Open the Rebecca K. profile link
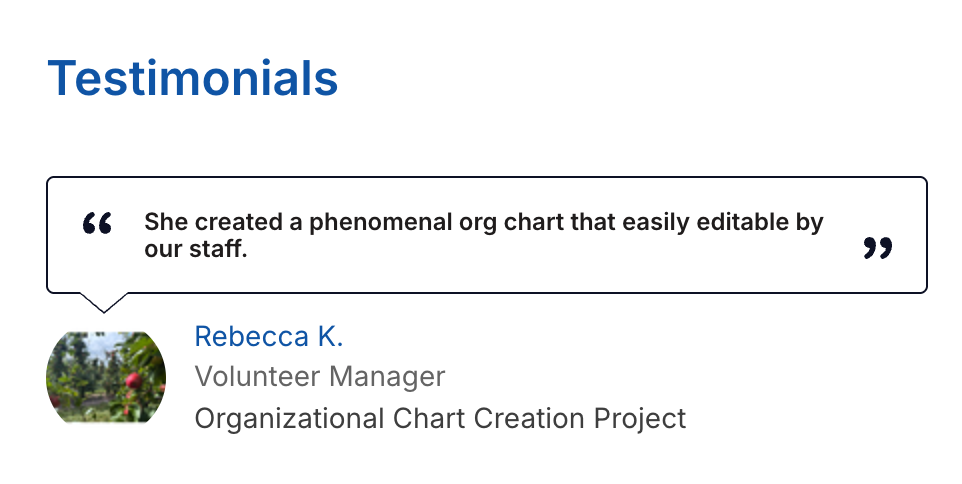This screenshot has height=484, width=962. (268, 336)
